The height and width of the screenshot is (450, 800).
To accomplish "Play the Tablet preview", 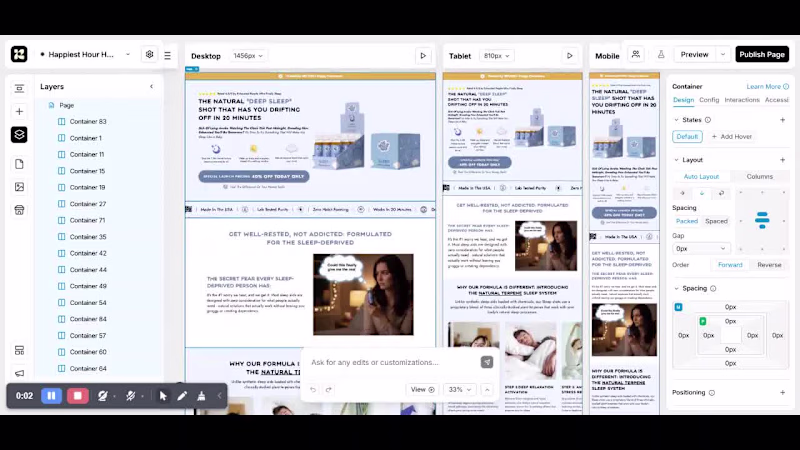I will (569, 56).
